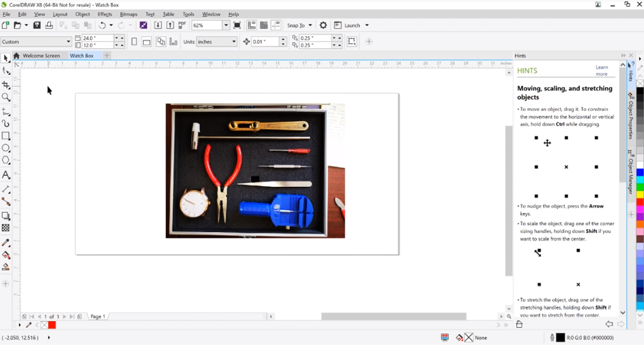Select the Pick tool
The height and width of the screenshot is (345, 644).
pos(6,58)
